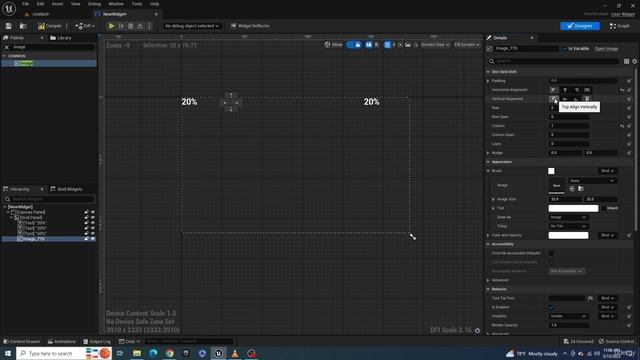Open Chrome from Windows taskbar
640x360 pixels.
(x=169, y=353)
